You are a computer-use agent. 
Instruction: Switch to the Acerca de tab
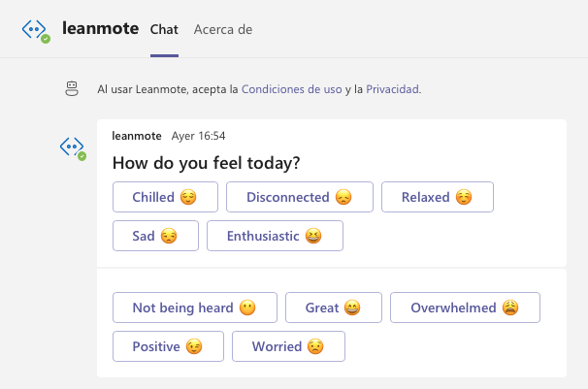223,29
